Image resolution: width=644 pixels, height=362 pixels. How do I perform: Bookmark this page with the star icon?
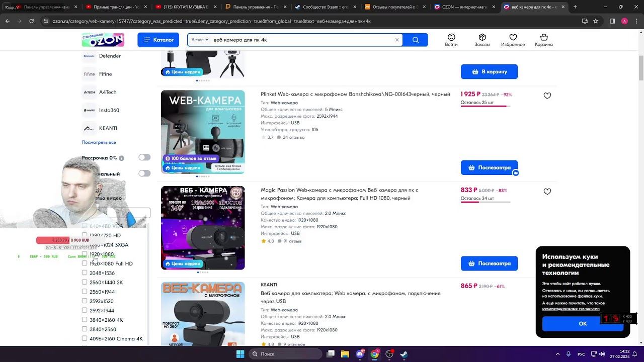tap(596, 21)
